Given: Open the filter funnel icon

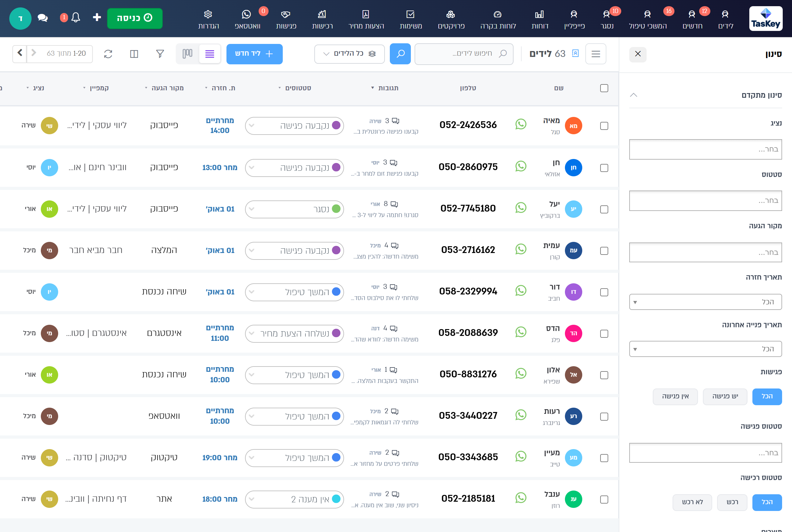Looking at the screenshot, I should click(x=160, y=54).
